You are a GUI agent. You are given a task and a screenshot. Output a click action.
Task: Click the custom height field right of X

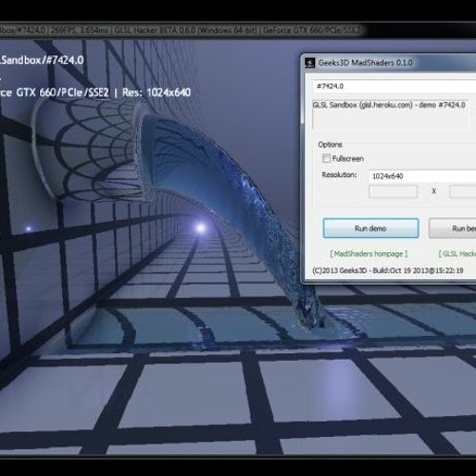(463, 191)
